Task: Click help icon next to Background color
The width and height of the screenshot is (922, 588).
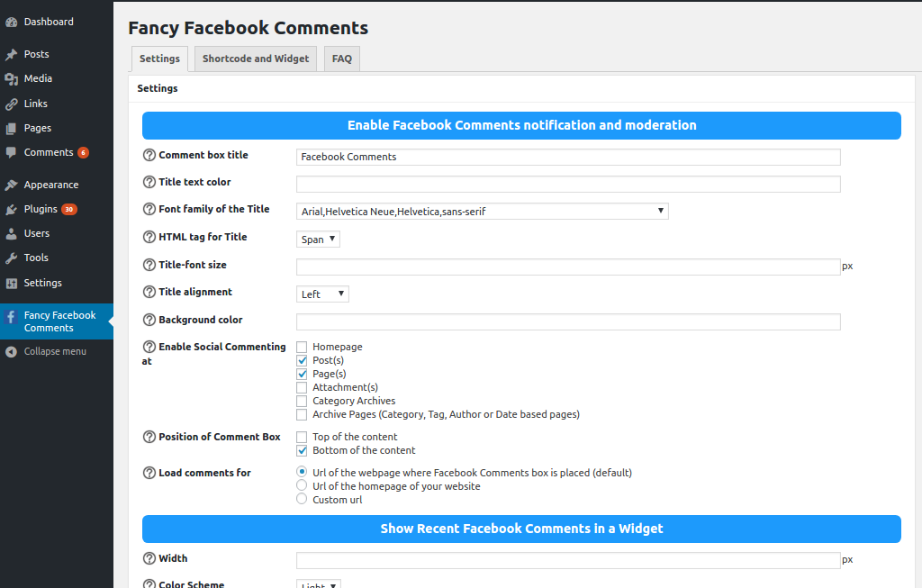Action: [149, 321]
